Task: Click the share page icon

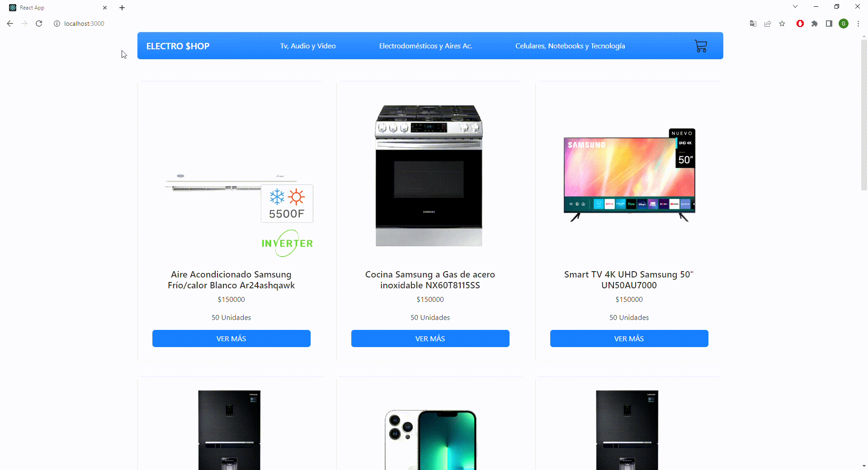Action: (x=768, y=23)
